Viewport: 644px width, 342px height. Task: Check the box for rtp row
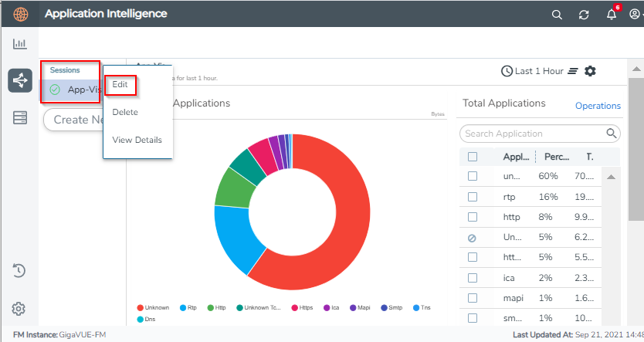473,197
